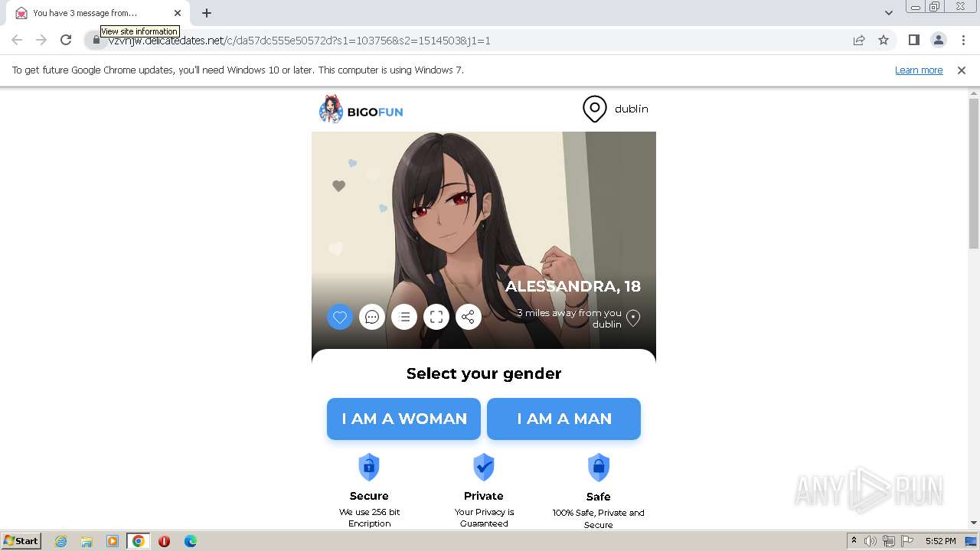Click the volume speaker tray icon

871,541
